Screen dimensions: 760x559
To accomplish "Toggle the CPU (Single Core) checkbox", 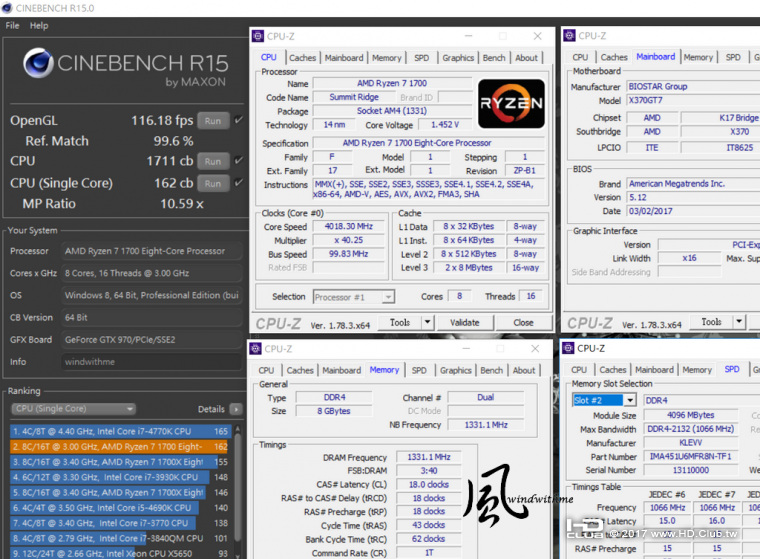I will (238, 183).
